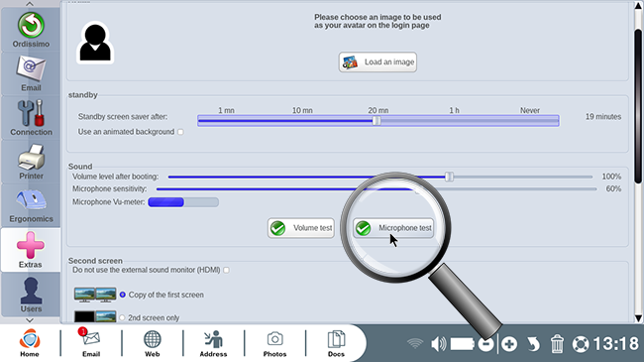Select the Extras settings section
The width and height of the screenshot is (644, 362).
[31, 250]
